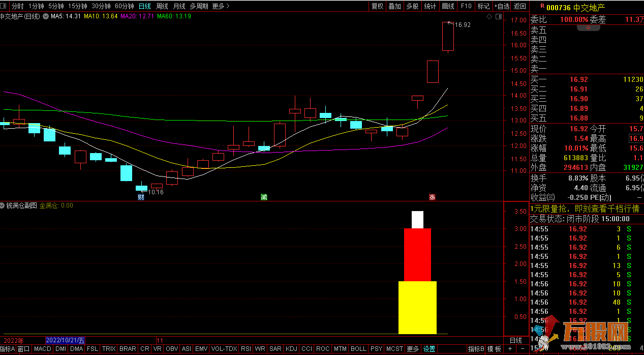Click the 复权 button

[x=378, y=6]
